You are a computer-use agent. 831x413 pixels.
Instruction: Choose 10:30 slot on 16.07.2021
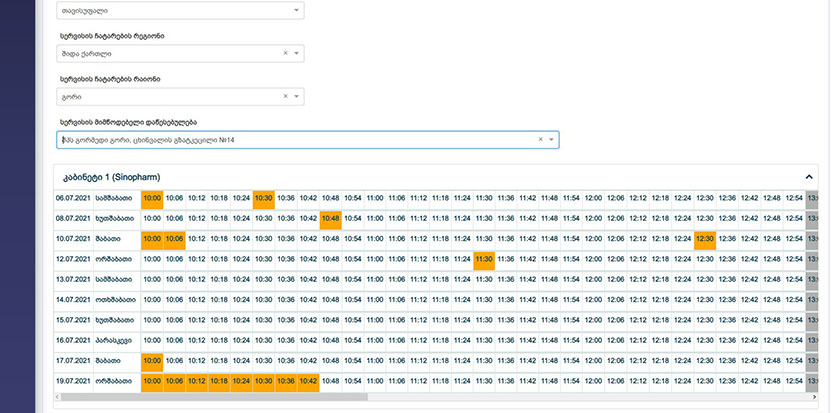263,341
